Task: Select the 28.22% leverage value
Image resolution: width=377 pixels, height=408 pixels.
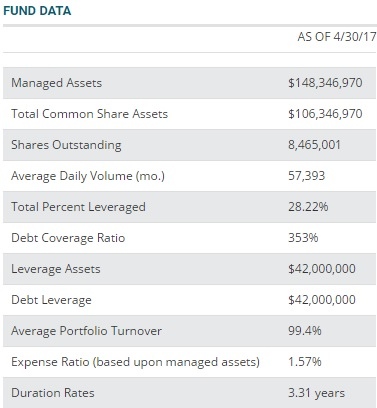Action: pyautogui.click(x=308, y=207)
